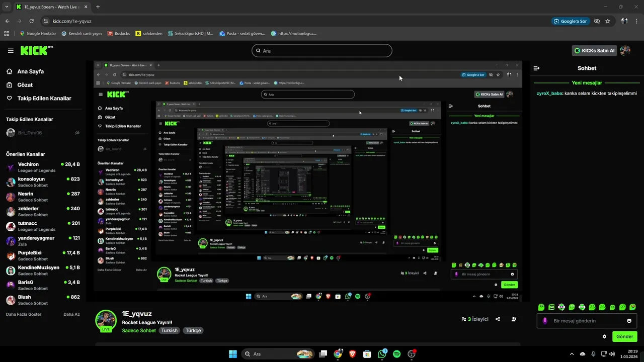Open the Kick hamburger menu
Image resolution: width=644 pixels, height=362 pixels.
coord(11,51)
